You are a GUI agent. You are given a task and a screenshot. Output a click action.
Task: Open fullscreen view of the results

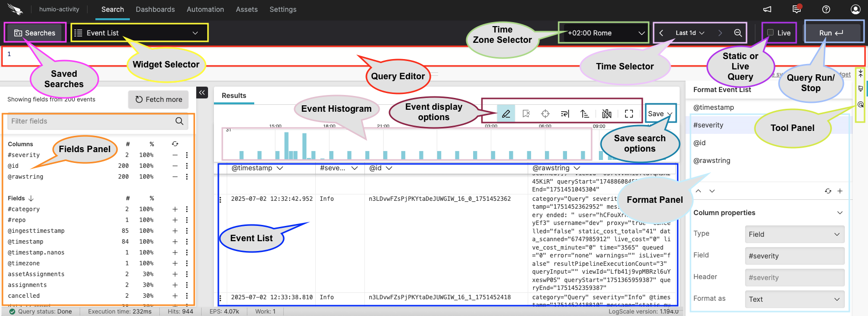(629, 114)
